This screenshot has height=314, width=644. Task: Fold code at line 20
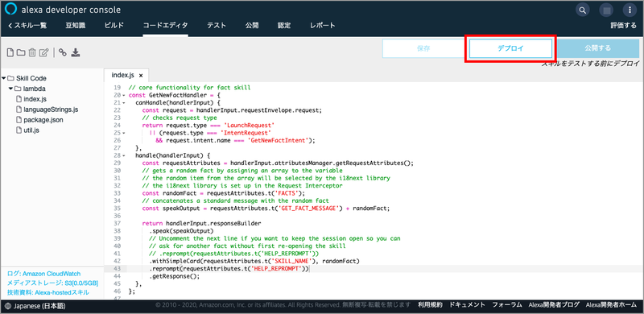[x=124, y=95]
